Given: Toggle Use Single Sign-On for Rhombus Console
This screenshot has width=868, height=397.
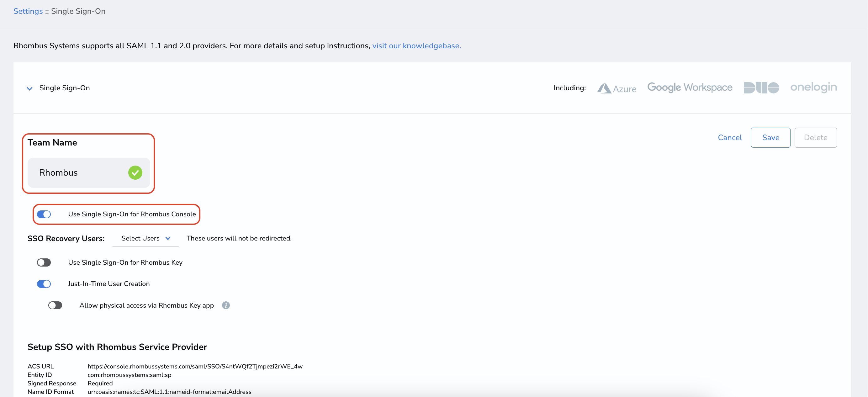Looking at the screenshot, I should coord(44,214).
